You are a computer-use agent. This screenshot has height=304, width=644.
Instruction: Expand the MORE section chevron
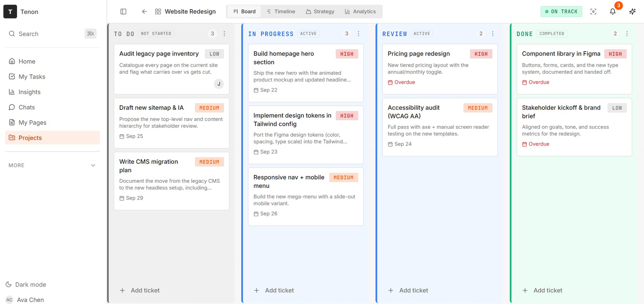(x=93, y=165)
